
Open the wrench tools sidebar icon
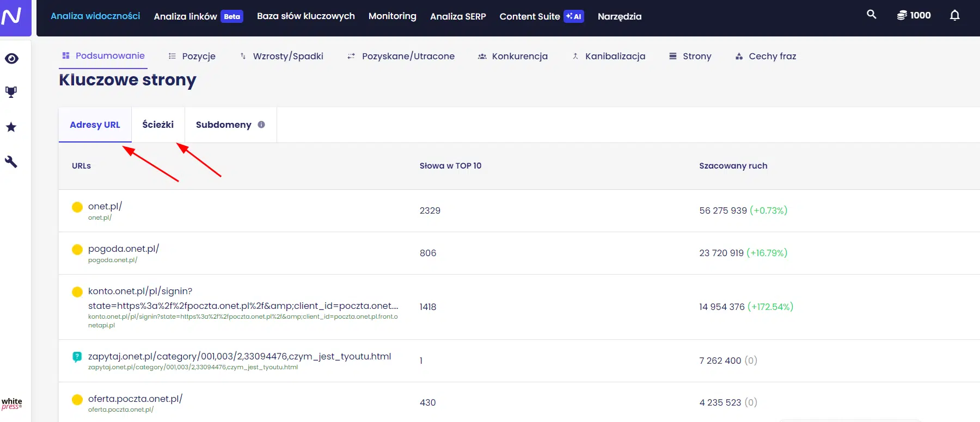11,162
